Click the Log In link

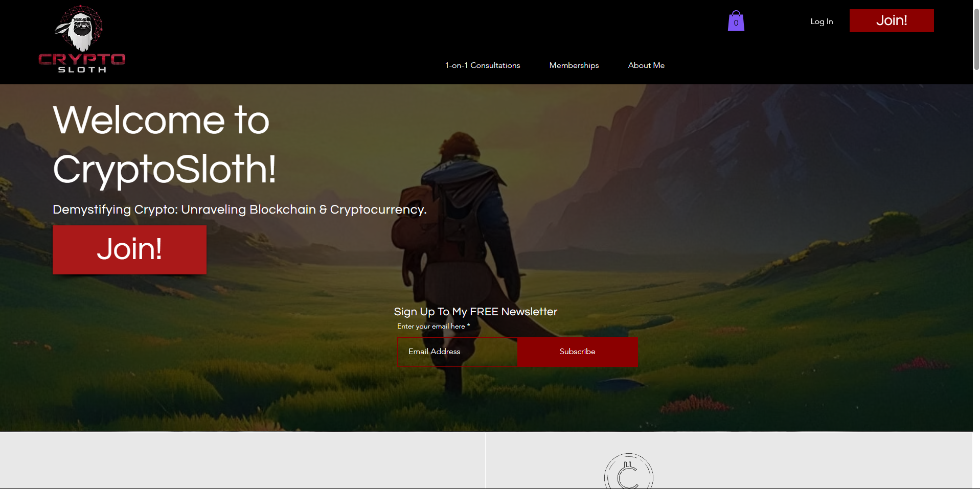pos(822,21)
